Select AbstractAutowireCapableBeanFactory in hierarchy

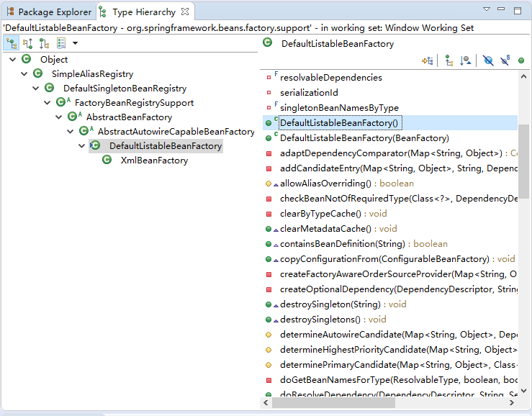pyautogui.click(x=176, y=132)
